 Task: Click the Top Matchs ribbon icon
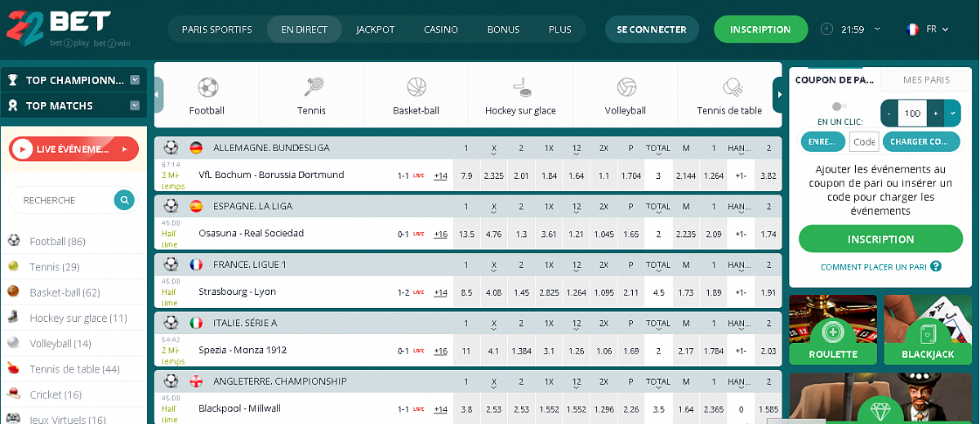coord(13,105)
